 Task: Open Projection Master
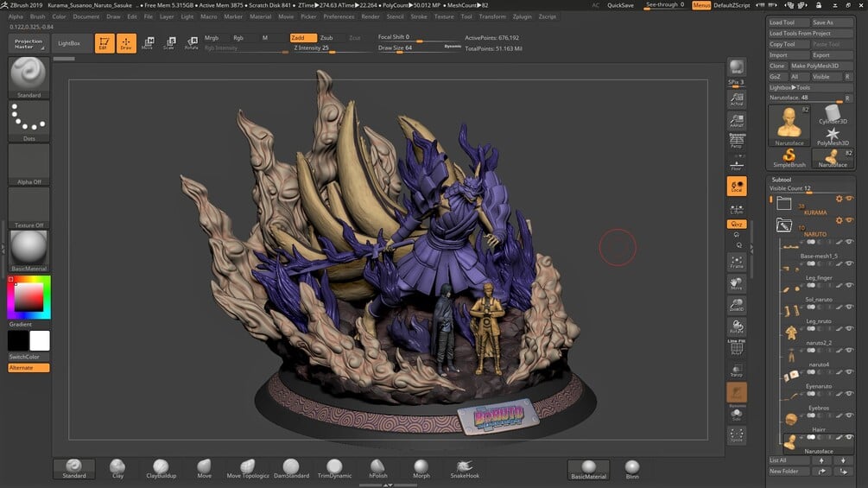(x=29, y=44)
